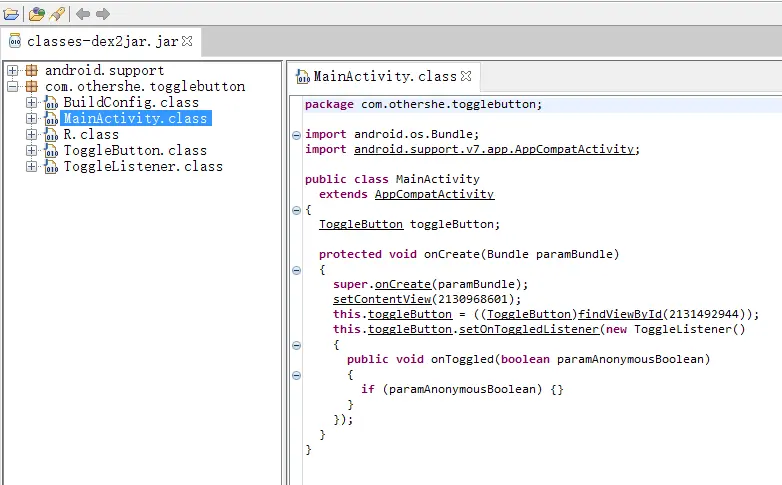The width and height of the screenshot is (782, 485).
Task: Click the Open Type toolbar icon
Action: [36, 14]
